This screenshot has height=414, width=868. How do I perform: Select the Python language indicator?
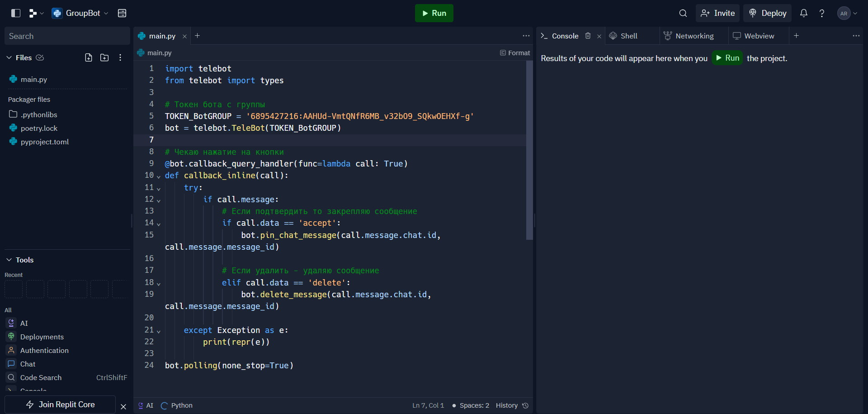(177, 405)
